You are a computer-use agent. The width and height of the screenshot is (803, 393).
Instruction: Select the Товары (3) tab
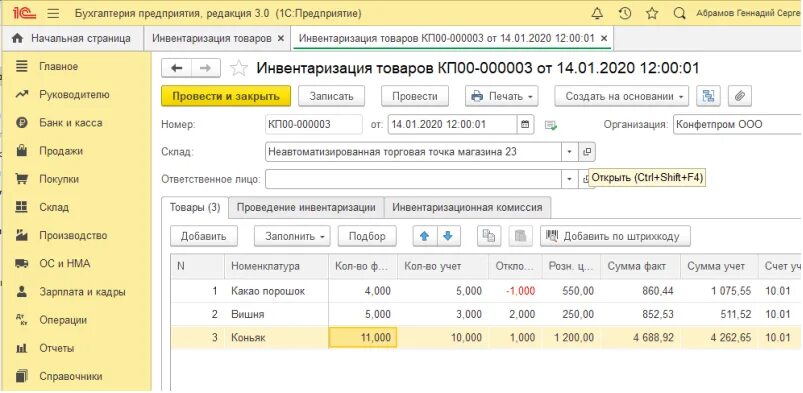click(195, 208)
